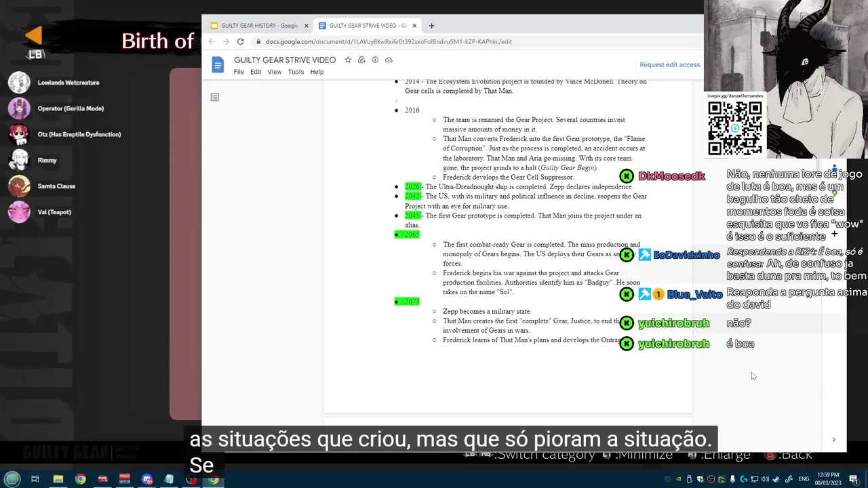
Task: Click Blue_Vaito chat username
Action: click(x=694, y=294)
